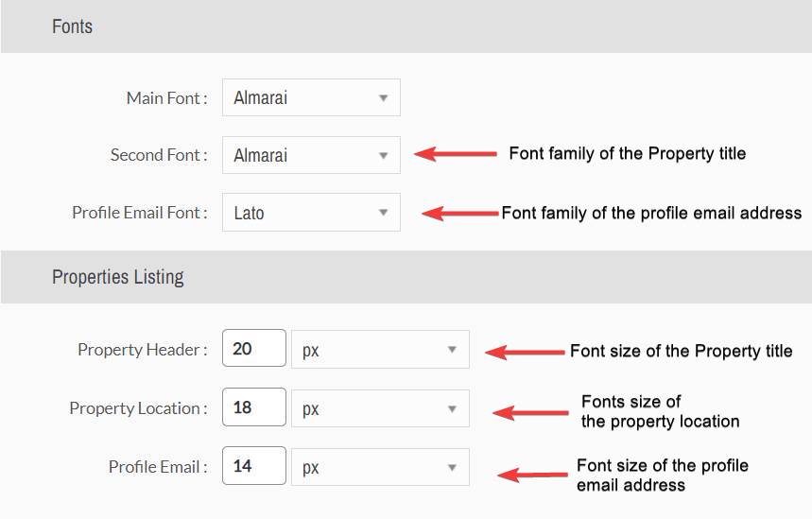Click the 'Second Font :' label
This screenshot has height=519, width=812.
(159, 155)
